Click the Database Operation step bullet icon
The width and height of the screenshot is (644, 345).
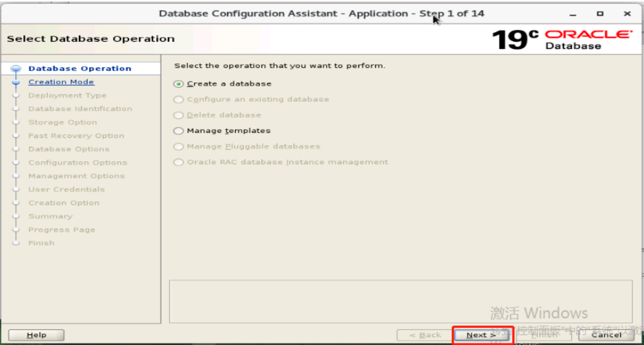16,68
